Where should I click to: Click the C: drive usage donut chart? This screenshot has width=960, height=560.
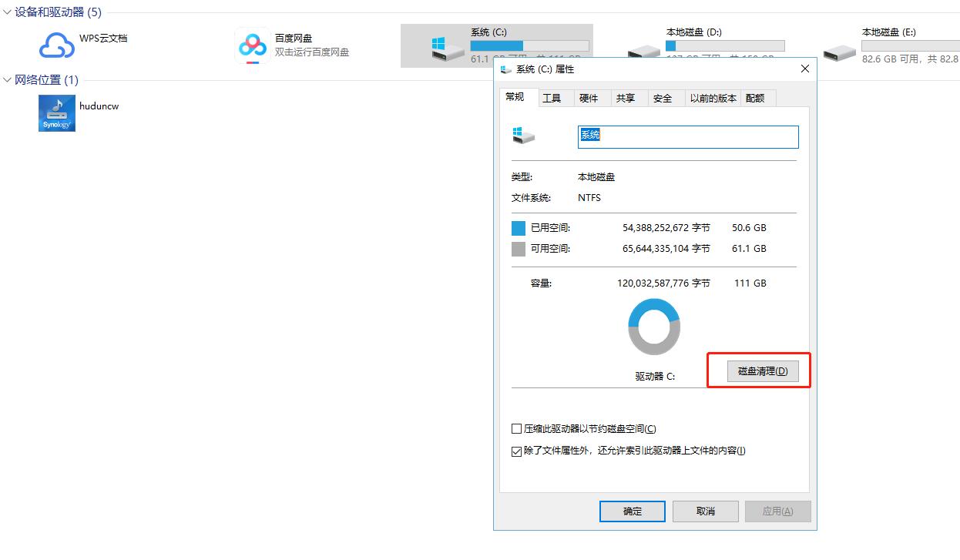654,327
